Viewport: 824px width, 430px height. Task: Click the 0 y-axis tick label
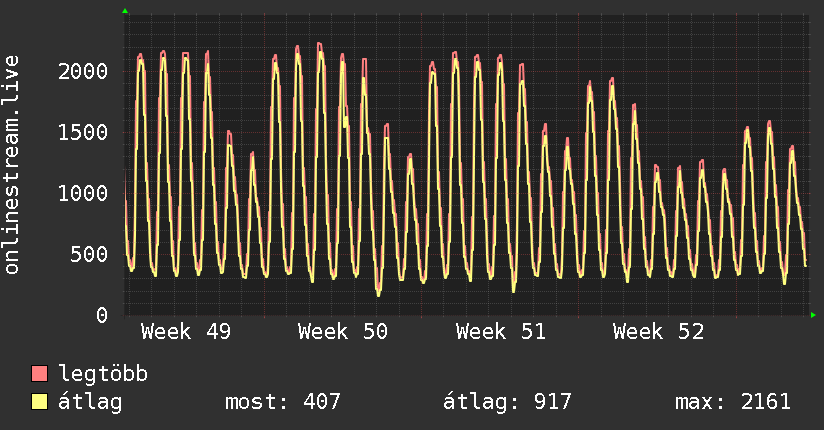click(102, 315)
